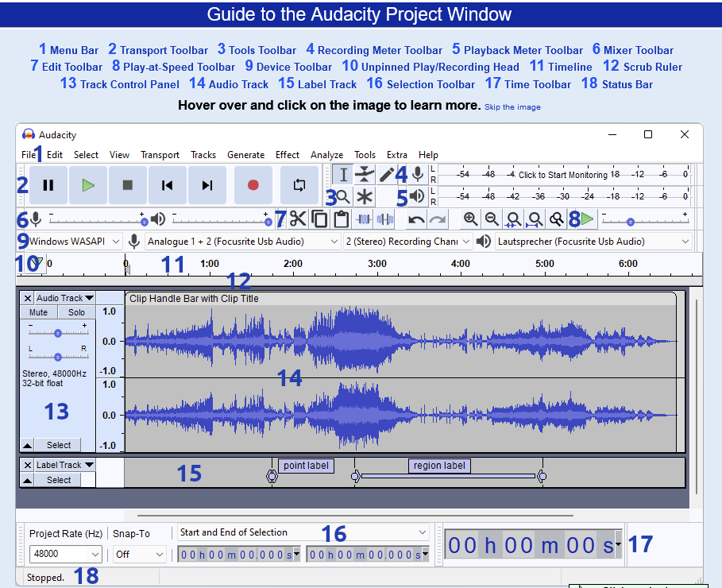
Task: Click the "region label" in Label Track
Action: pyautogui.click(x=439, y=466)
